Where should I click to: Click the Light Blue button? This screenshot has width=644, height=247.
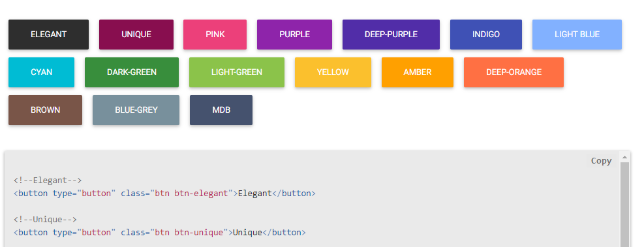577,35
